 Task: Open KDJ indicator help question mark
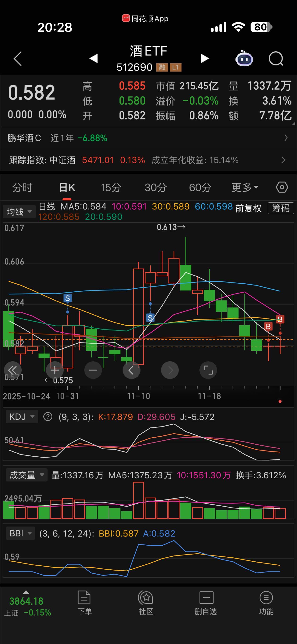(48, 417)
